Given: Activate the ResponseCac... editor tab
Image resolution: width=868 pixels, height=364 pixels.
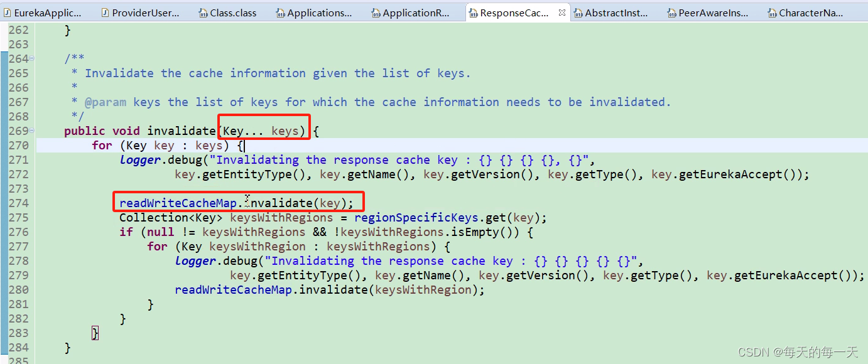Looking at the screenshot, I should (514, 13).
